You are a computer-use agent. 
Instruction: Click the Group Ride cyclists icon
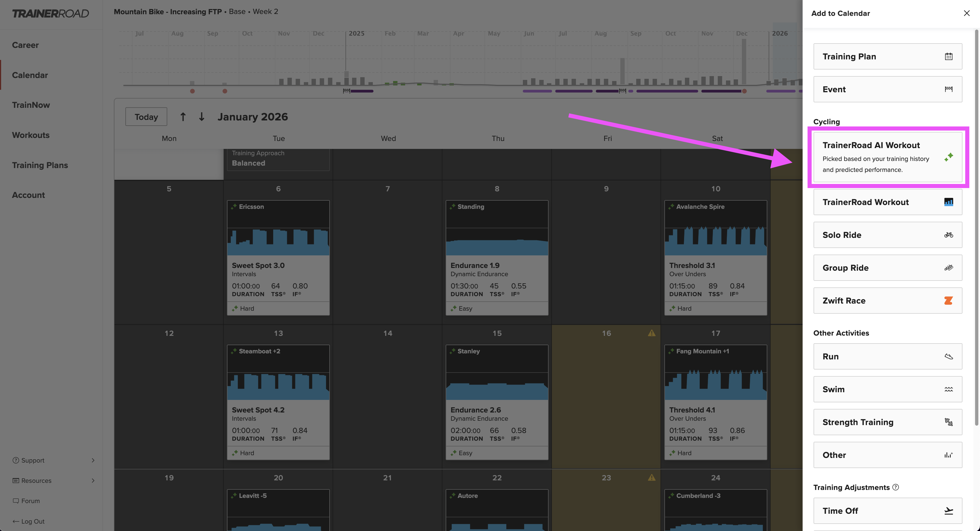[949, 267]
